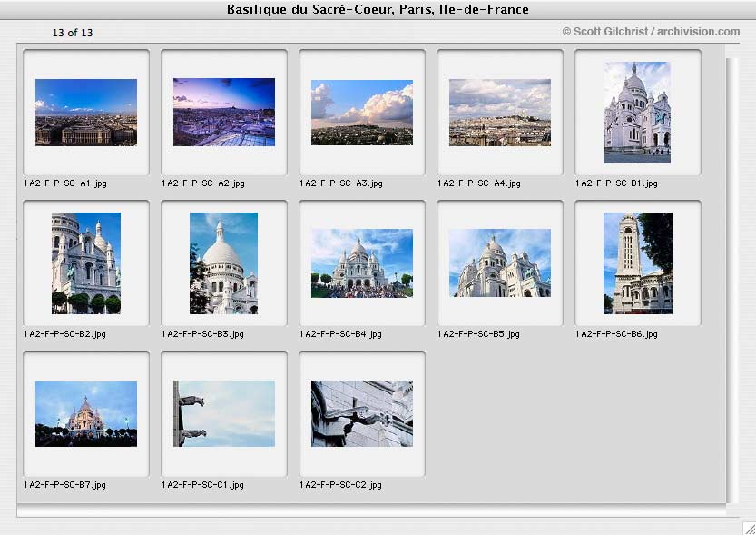Select thumbnail 1A2-F-P-SC-B4 with crowd on steps
The height and width of the screenshot is (535, 756).
pyautogui.click(x=362, y=263)
